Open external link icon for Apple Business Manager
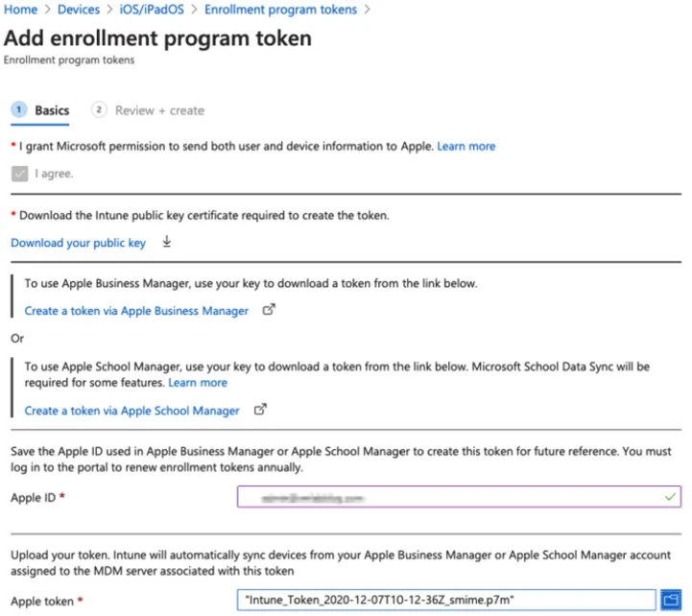 [x=269, y=310]
